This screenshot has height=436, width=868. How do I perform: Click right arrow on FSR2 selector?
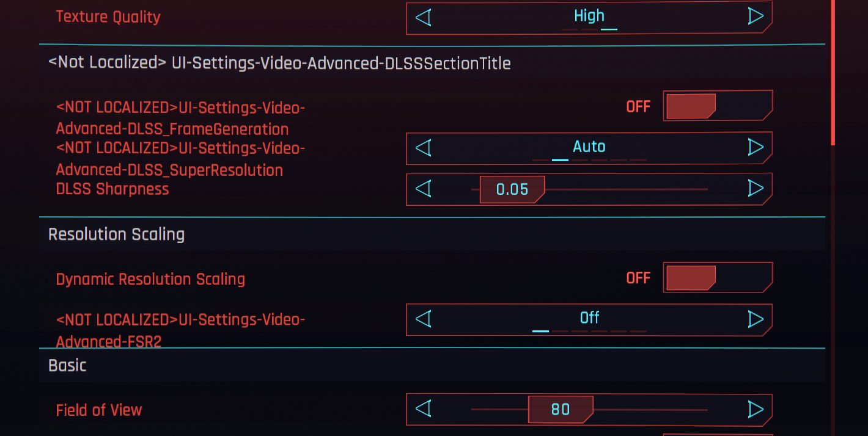pyautogui.click(x=756, y=319)
